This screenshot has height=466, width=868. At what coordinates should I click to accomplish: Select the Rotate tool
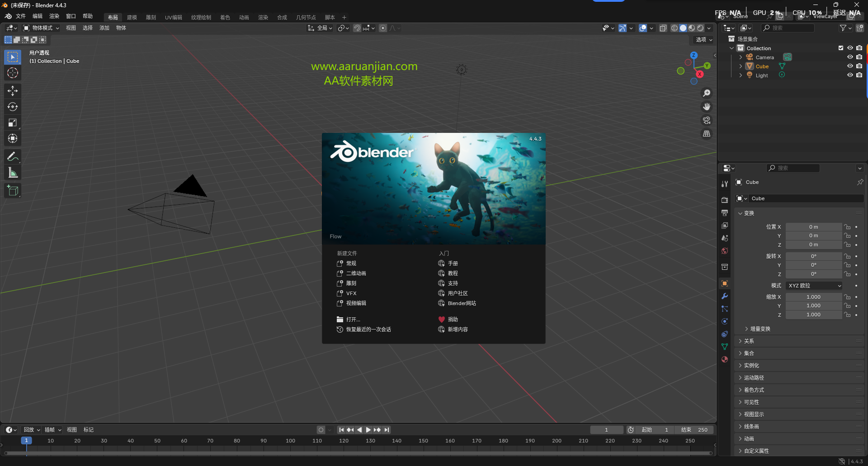click(x=12, y=107)
